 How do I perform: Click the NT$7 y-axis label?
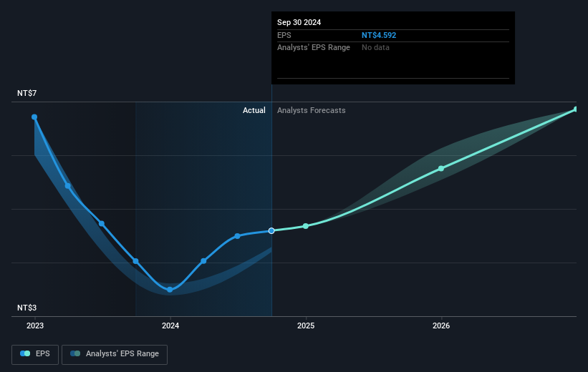pyautogui.click(x=27, y=93)
